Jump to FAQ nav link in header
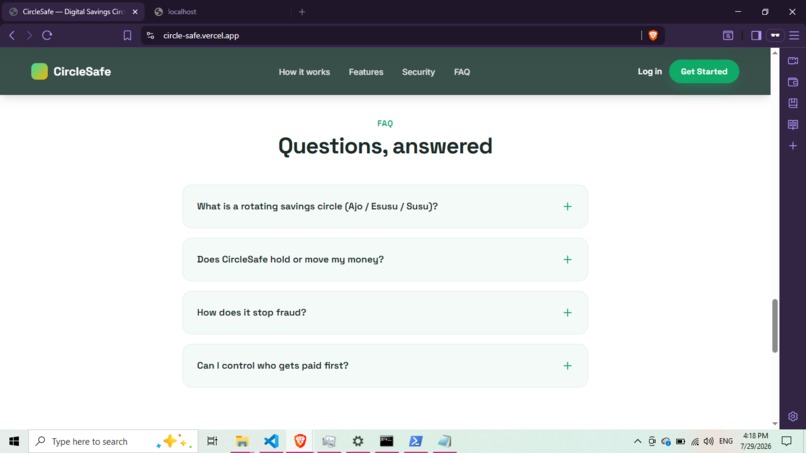This screenshot has height=453, width=806. coord(462,72)
